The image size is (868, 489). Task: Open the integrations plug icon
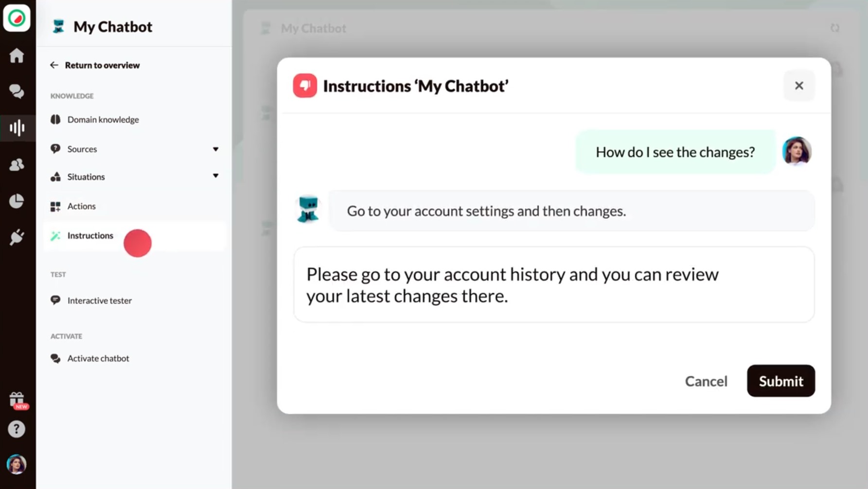click(x=17, y=237)
